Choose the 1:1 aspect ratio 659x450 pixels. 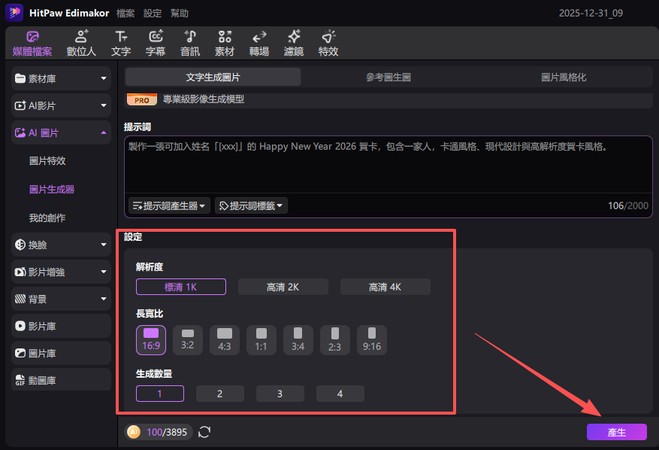261,340
